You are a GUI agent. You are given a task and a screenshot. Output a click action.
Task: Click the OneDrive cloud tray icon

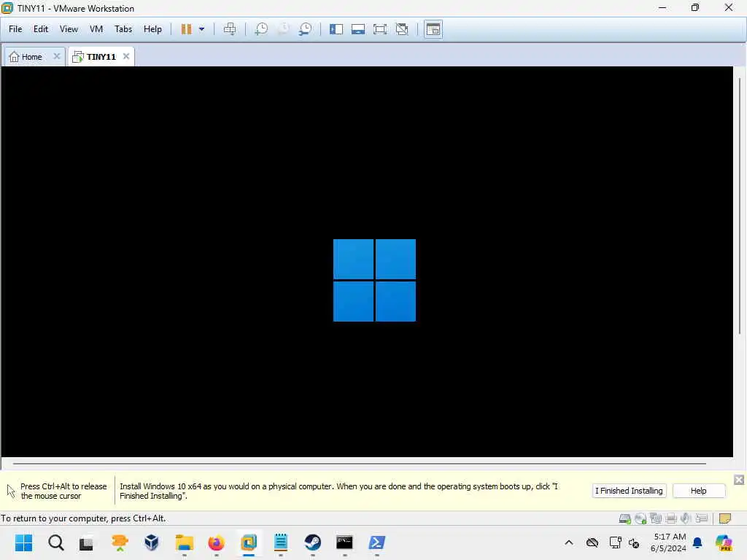(592, 542)
